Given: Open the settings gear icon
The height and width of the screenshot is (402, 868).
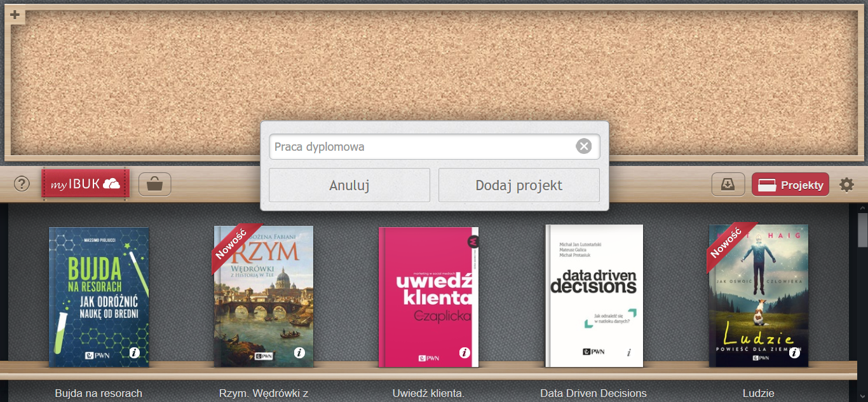Looking at the screenshot, I should (x=846, y=185).
